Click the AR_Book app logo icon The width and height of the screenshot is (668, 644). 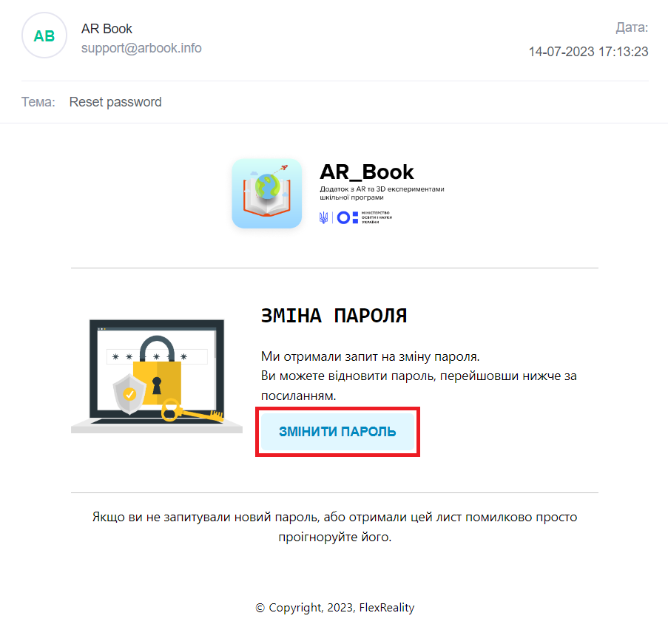click(x=267, y=194)
